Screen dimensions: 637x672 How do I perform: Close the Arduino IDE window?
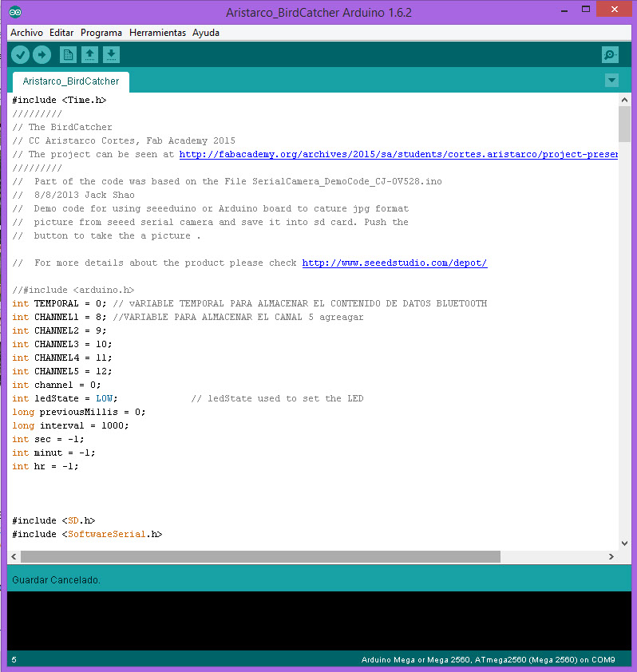tap(615, 10)
